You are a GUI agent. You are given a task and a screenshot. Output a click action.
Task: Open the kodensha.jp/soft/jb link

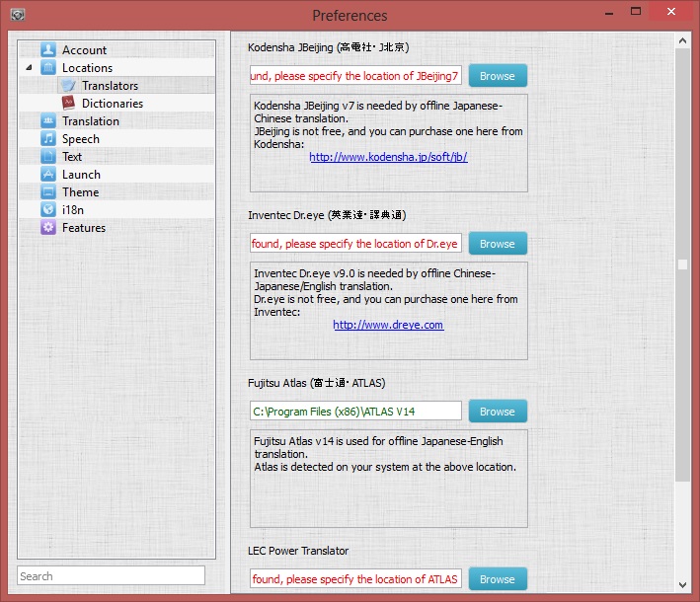click(388, 157)
